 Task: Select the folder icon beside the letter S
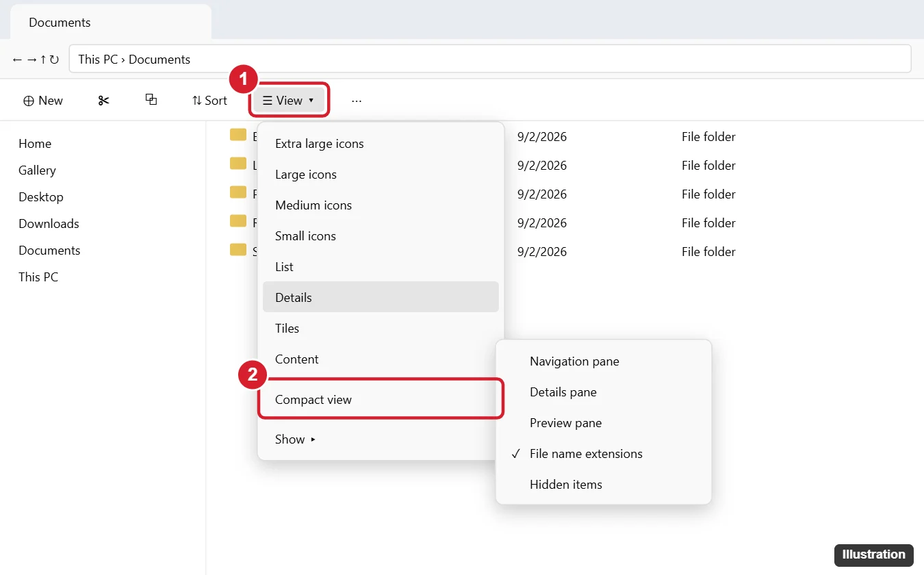238,250
